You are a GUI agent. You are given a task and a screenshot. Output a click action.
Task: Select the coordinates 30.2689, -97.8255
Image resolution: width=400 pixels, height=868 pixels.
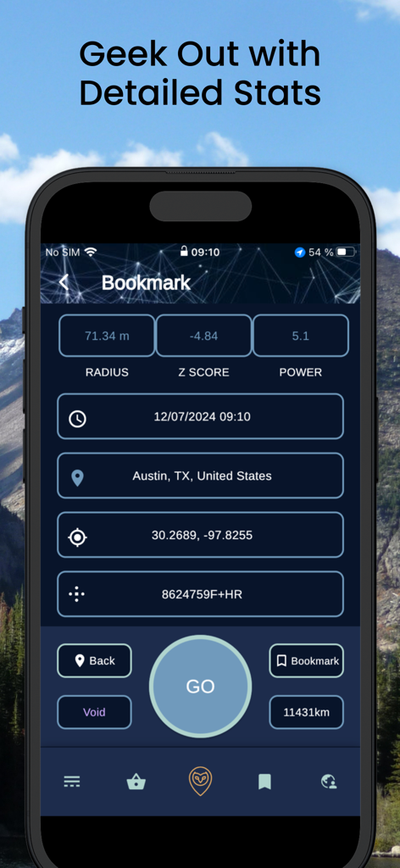point(202,536)
